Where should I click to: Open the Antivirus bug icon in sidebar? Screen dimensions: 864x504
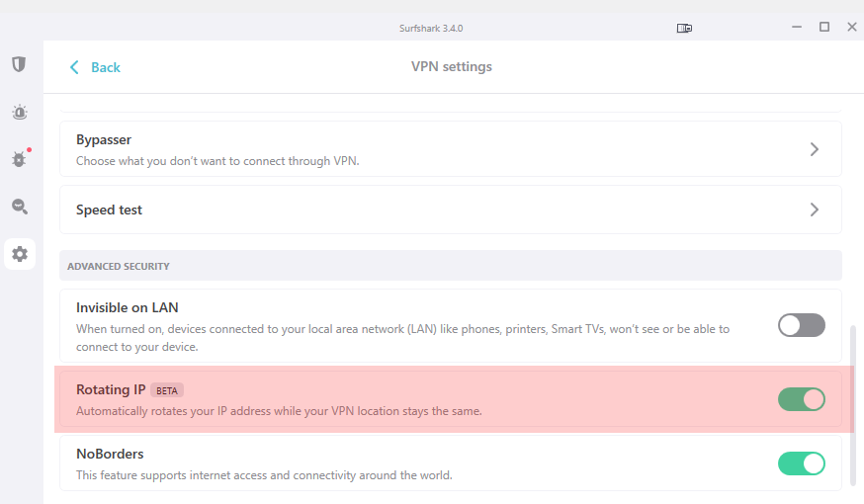click(20, 159)
